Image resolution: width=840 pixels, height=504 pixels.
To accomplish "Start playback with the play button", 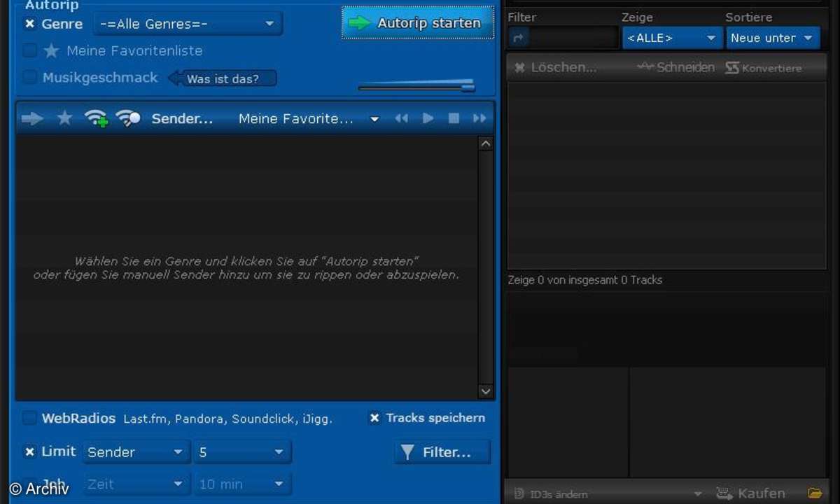I will click(x=428, y=119).
